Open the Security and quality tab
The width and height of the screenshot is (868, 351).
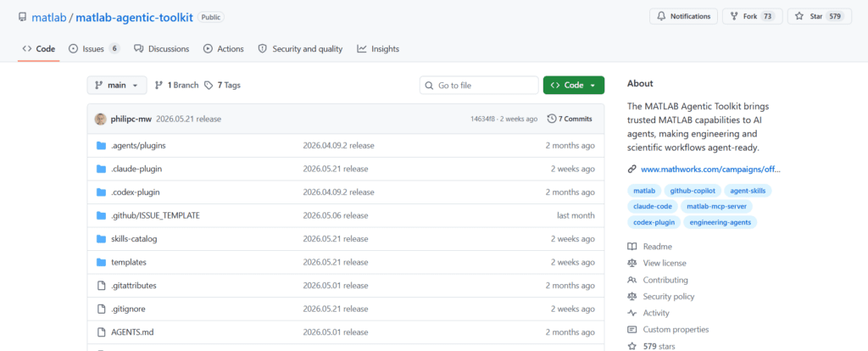click(x=301, y=48)
